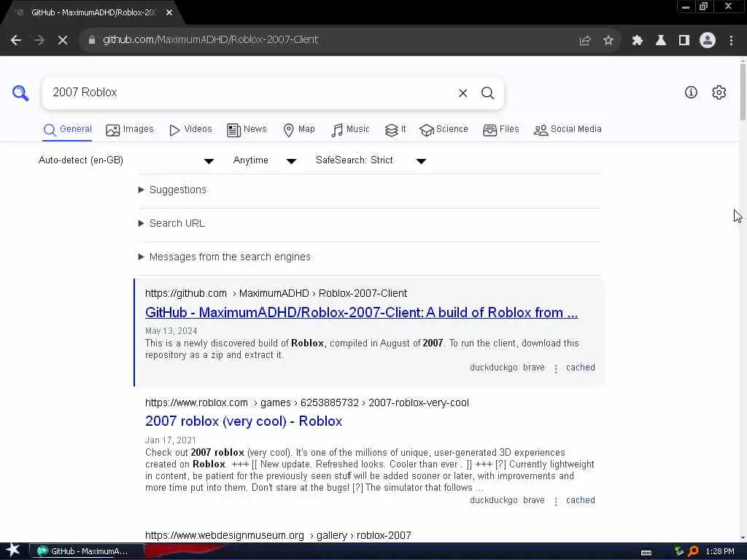
Task: Switch to the Music tab
Action: 350,130
